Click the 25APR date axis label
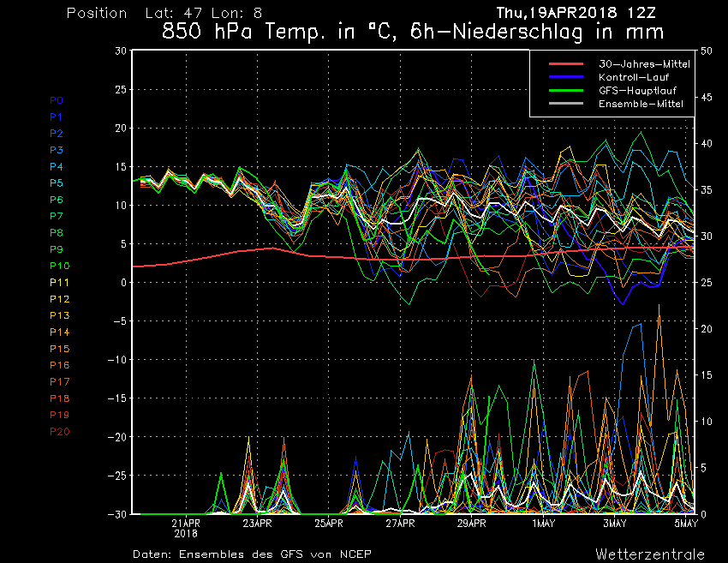Viewport: 728px width, 563px height. coord(328,522)
